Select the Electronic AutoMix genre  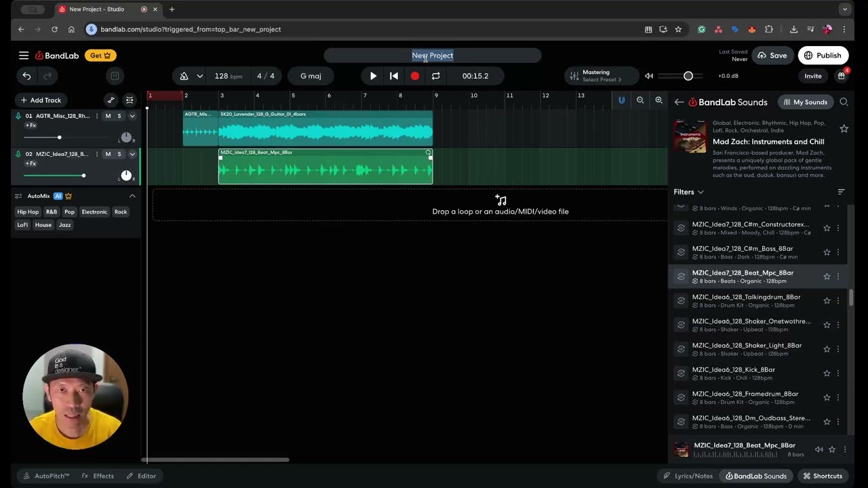coord(94,212)
